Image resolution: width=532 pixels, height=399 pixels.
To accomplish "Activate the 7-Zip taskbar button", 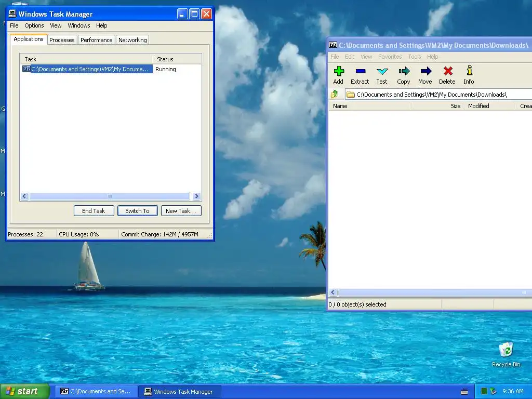I will coord(96,392).
